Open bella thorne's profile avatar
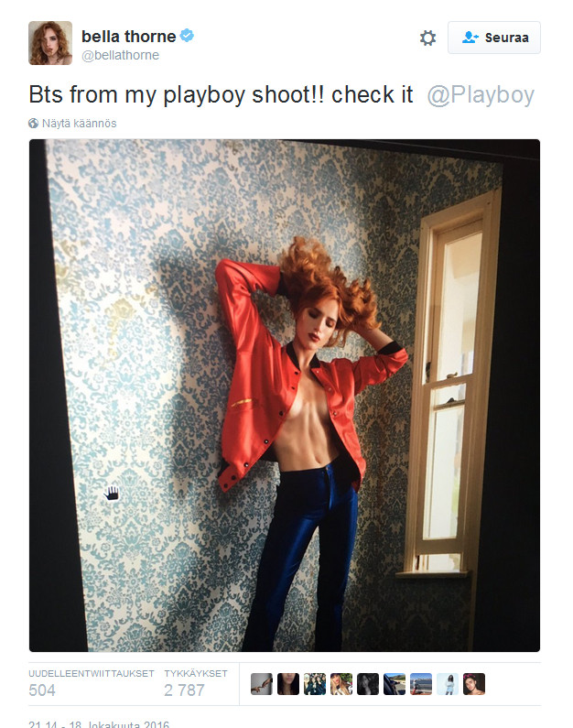This screenshot has height=728, width=573. 50,43
